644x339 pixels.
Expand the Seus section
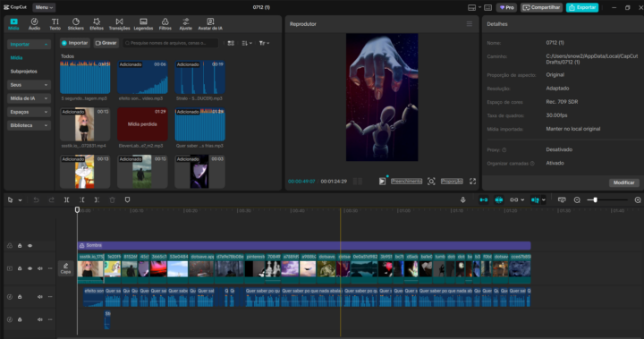coord(29,85)
